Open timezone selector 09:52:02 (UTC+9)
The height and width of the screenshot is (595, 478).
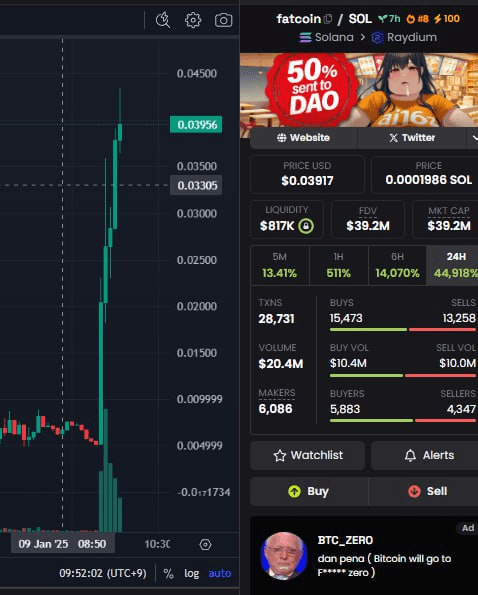click(102, 573)
